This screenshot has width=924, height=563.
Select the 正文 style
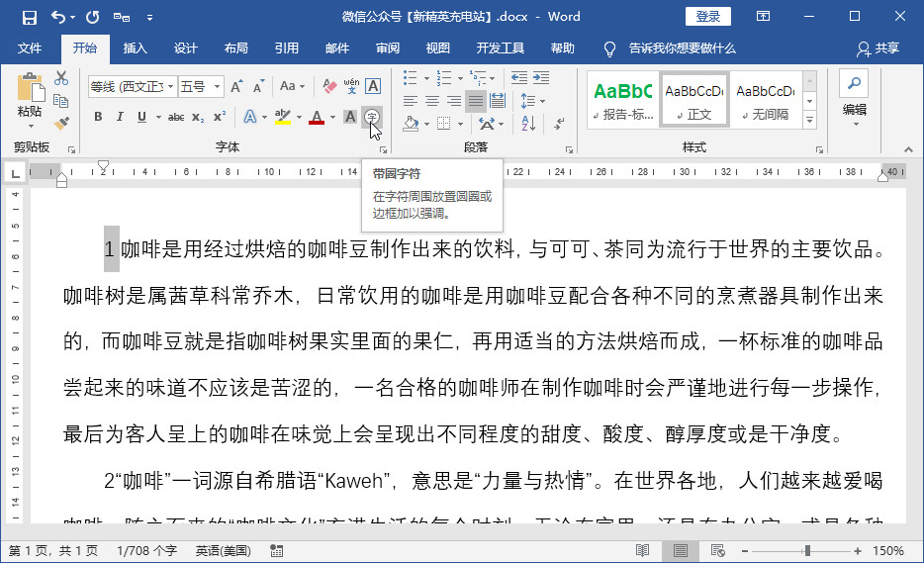(694, 100)
